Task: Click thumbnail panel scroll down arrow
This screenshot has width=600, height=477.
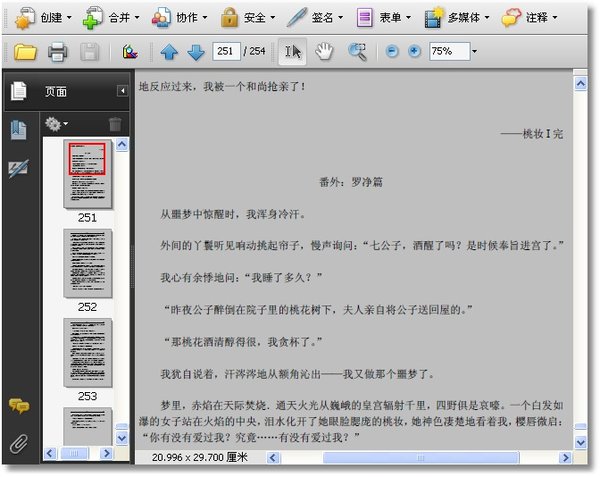Action: pyautogui.click(x=122, y=438)
